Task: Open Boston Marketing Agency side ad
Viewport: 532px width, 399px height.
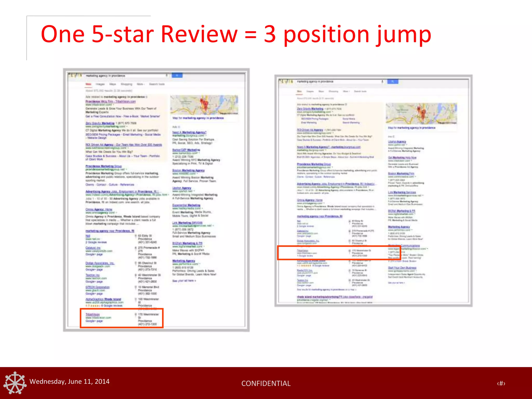Action: pyautogui.click(x=189, y=170)
